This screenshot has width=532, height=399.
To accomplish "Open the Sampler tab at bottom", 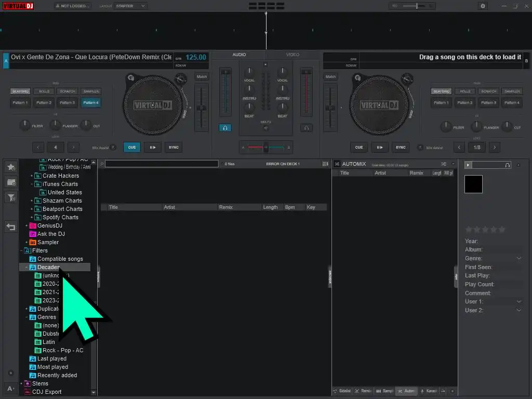I will (385, 391).
